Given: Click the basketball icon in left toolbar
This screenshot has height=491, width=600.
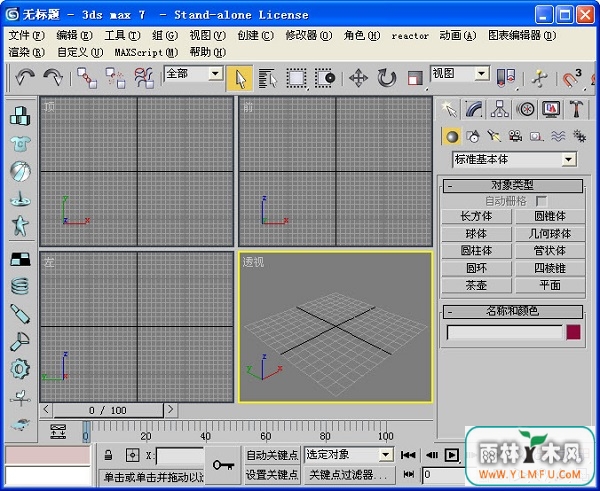Looking at the screenshot, I should pyautogui.click(x=20, y=171).
